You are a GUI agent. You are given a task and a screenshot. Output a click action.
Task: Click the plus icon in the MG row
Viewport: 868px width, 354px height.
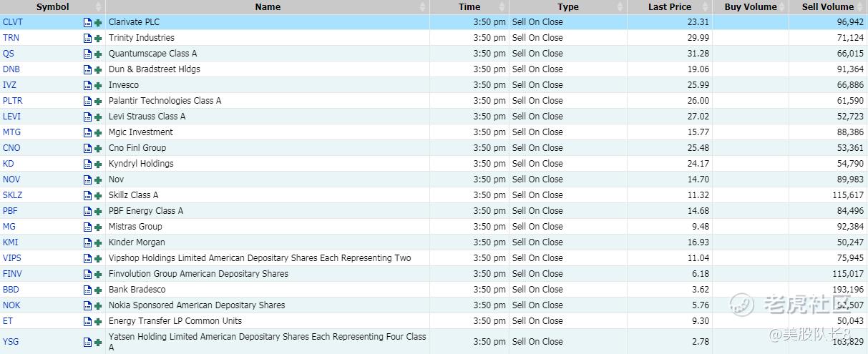click(98, 227)
